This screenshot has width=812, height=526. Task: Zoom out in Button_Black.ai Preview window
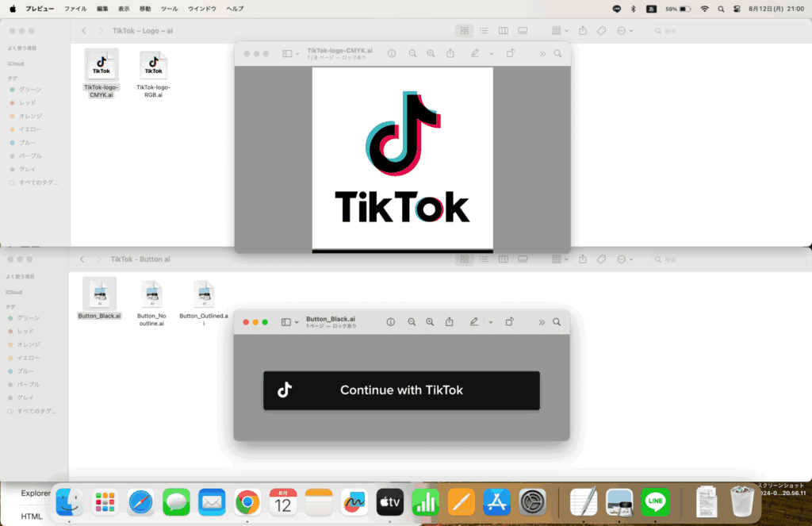tap(412, 322)
